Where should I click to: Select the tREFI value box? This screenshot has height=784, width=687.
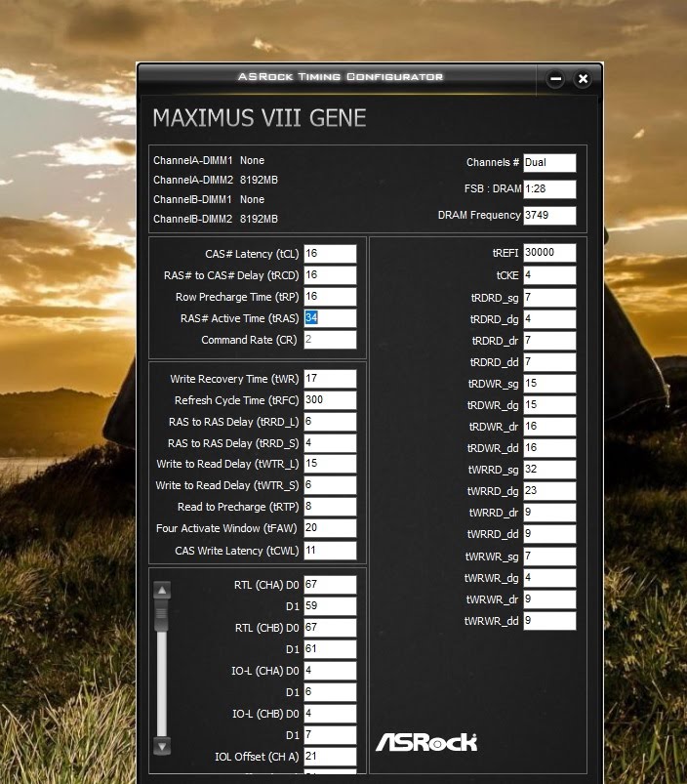point(549,253)
